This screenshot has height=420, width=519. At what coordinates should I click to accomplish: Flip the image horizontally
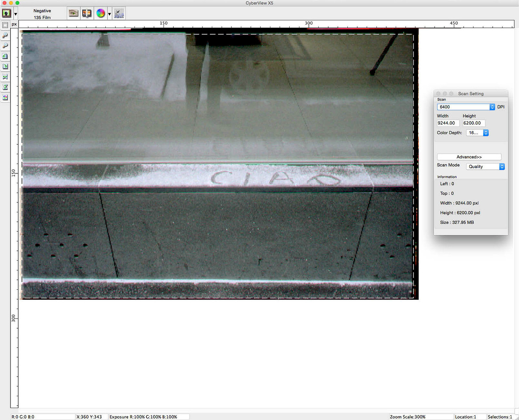[x=5, y=77]
